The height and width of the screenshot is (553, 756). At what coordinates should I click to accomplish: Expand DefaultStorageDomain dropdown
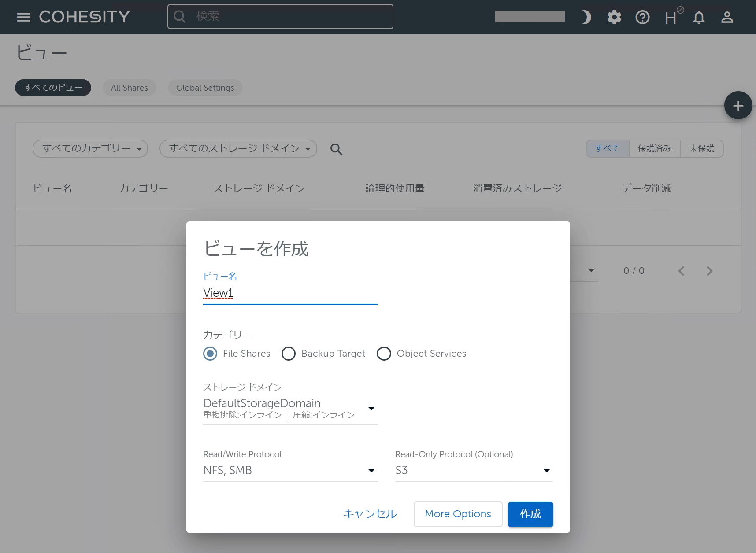click(x=290, y=409)
